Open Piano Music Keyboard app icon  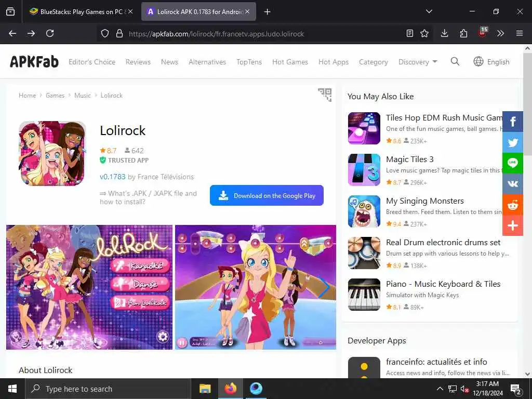point(364,295)
